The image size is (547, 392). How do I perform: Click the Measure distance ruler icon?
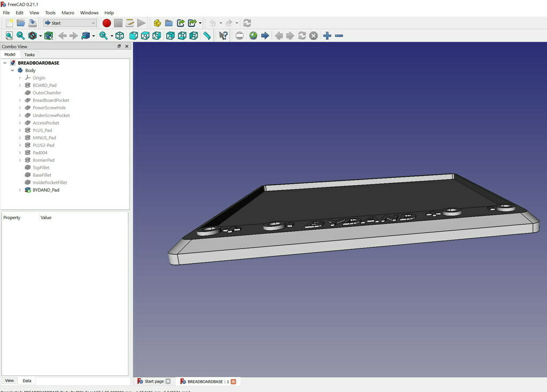tap(207, 36)
